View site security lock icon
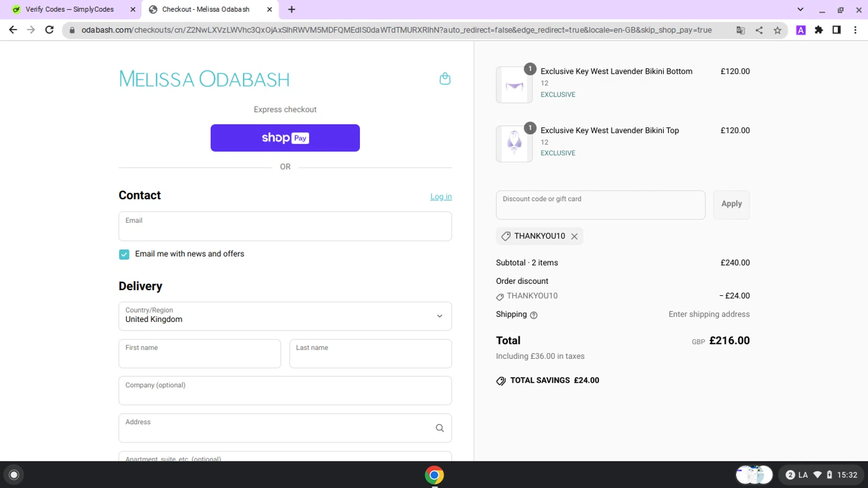 (x=72, y=30)
